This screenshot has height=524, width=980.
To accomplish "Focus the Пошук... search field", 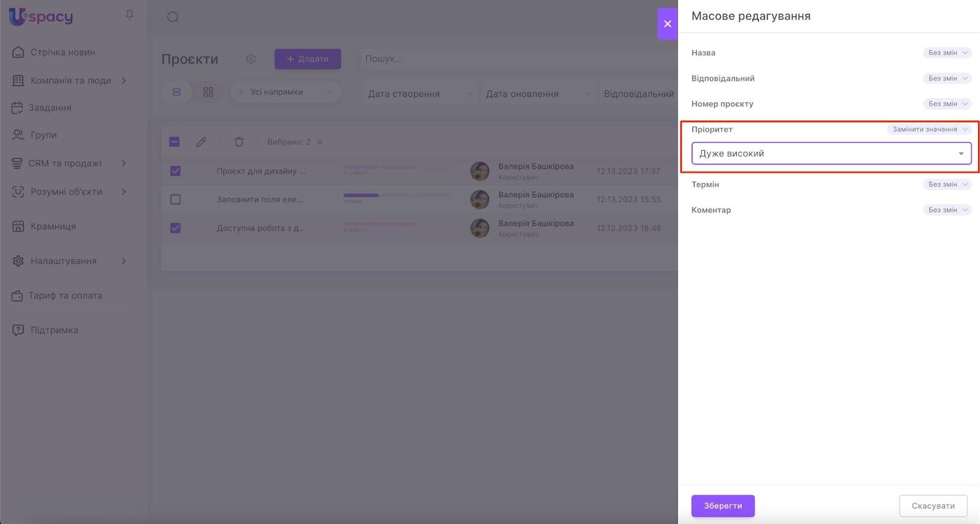I will (x=519, y=59).
